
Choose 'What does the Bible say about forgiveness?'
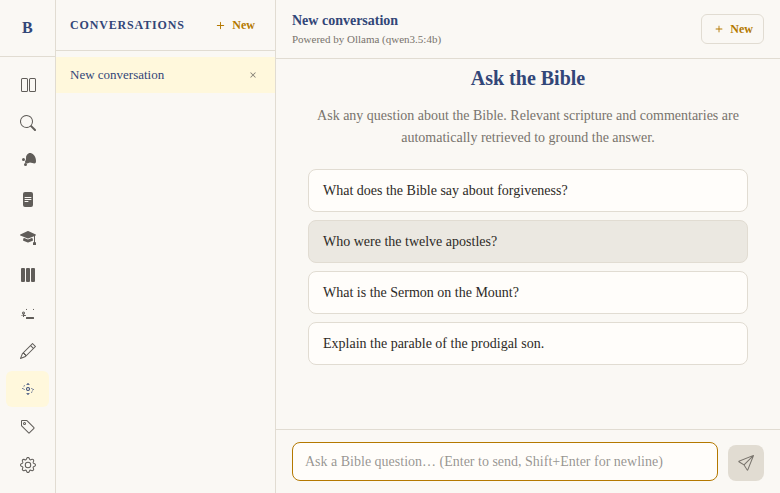coord(527,190)
